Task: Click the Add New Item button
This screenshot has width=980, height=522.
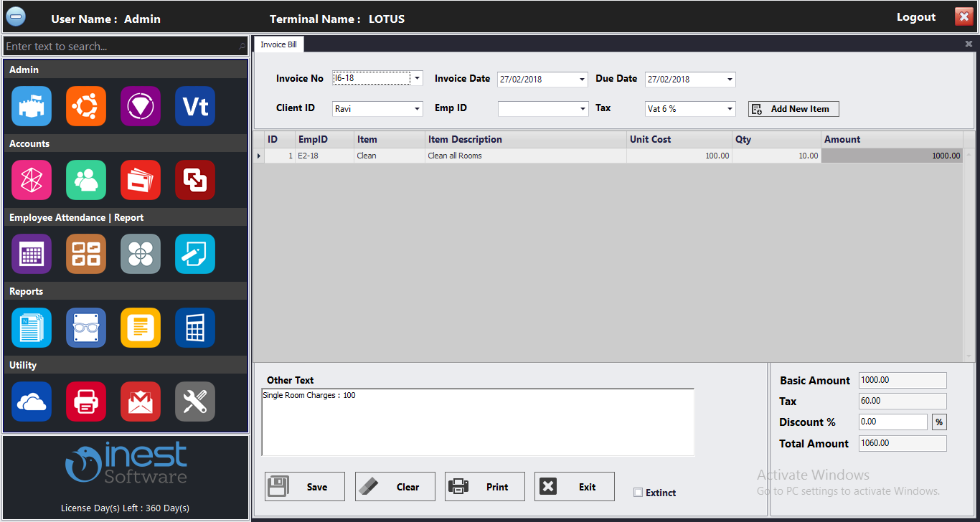Action: pyautogui.click(x=793, y=109)
